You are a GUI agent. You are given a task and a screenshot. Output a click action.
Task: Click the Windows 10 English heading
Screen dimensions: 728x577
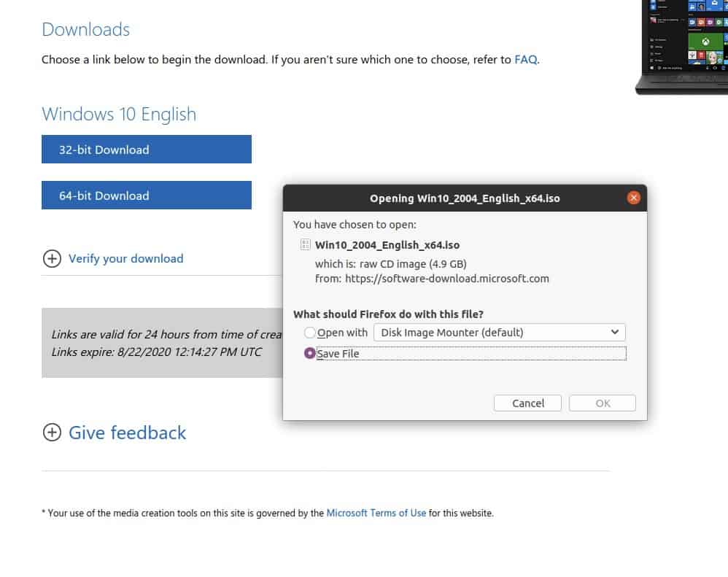click(x=119, y=115)
